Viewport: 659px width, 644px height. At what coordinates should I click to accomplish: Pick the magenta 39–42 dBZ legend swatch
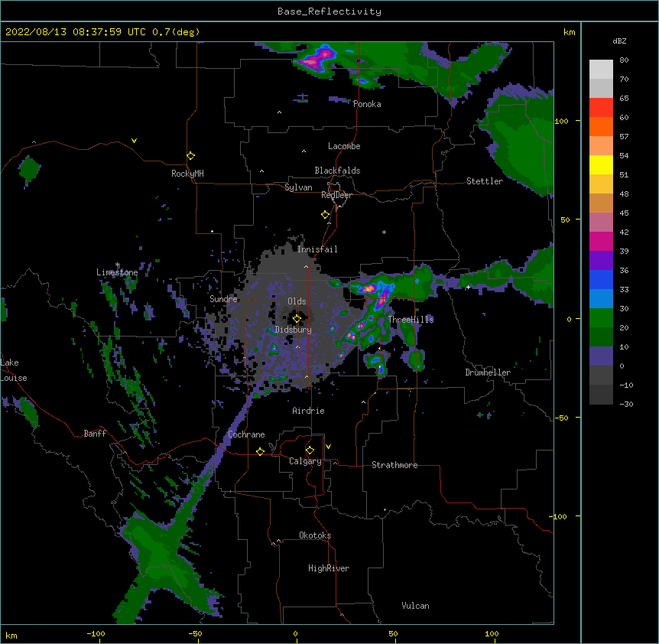point(601,241)
